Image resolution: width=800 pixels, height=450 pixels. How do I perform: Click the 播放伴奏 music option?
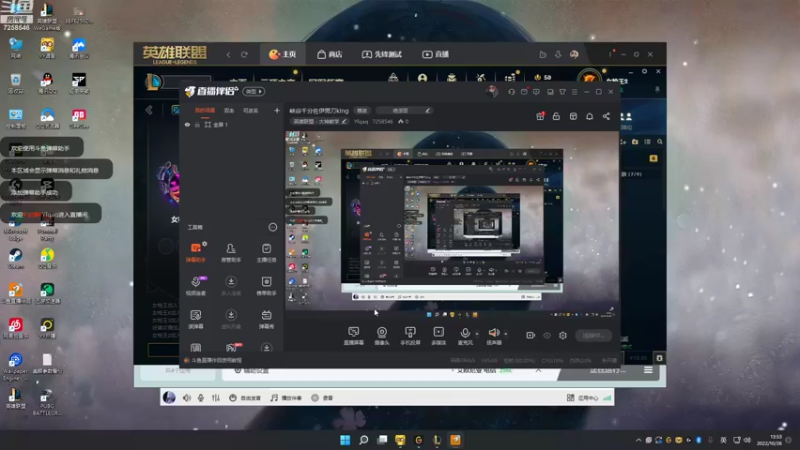click(286, 398)
